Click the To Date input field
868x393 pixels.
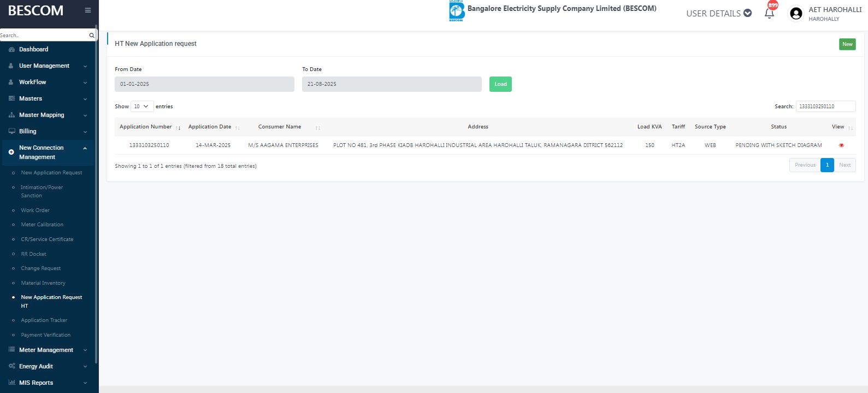[x=392, y=84]
